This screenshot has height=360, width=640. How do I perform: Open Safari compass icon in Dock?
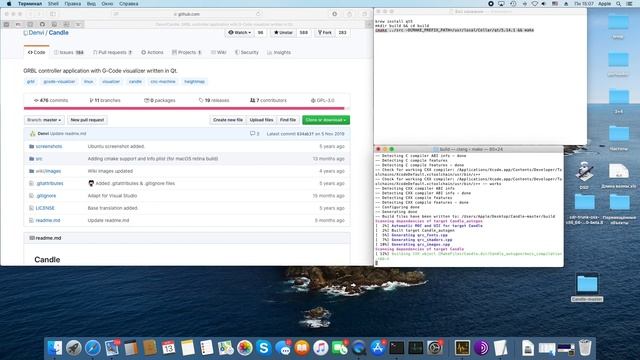pos(93,348)
